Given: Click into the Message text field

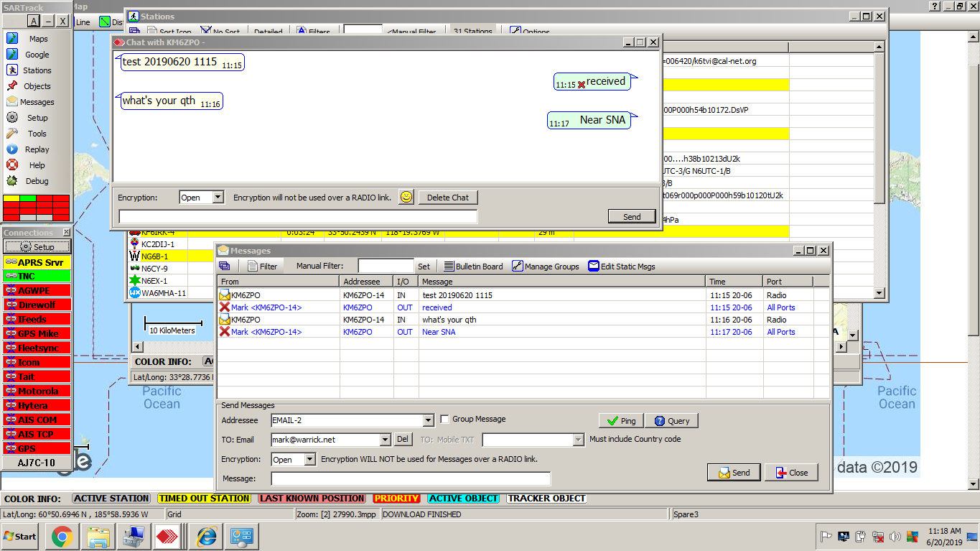Looking at the screenshot, I should click(x=410, y=479).
